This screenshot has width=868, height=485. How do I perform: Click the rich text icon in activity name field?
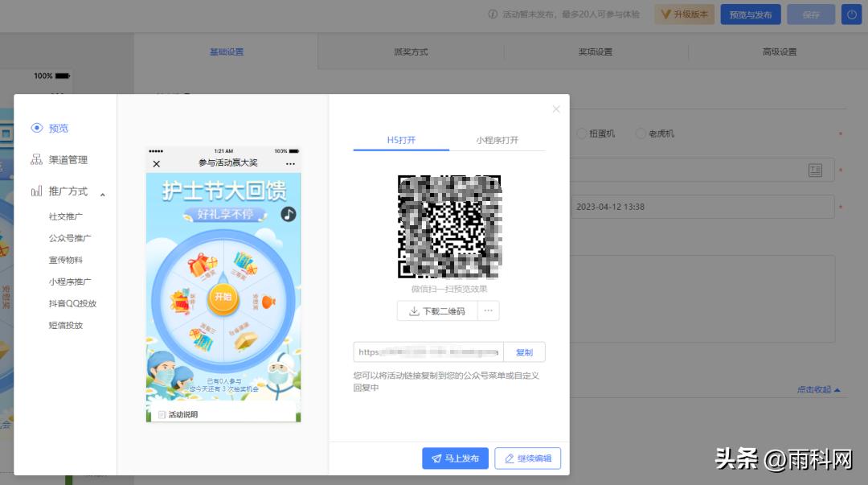(815, 170)
